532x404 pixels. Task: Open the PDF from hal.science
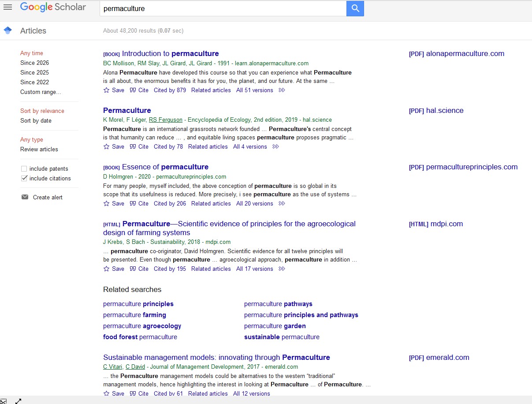tap(436, 110)
